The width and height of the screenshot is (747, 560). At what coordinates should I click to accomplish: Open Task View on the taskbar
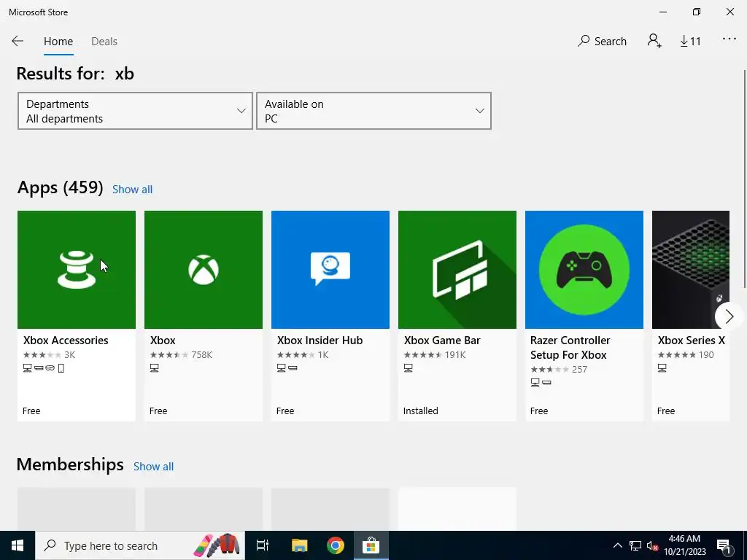click(263, 545)
